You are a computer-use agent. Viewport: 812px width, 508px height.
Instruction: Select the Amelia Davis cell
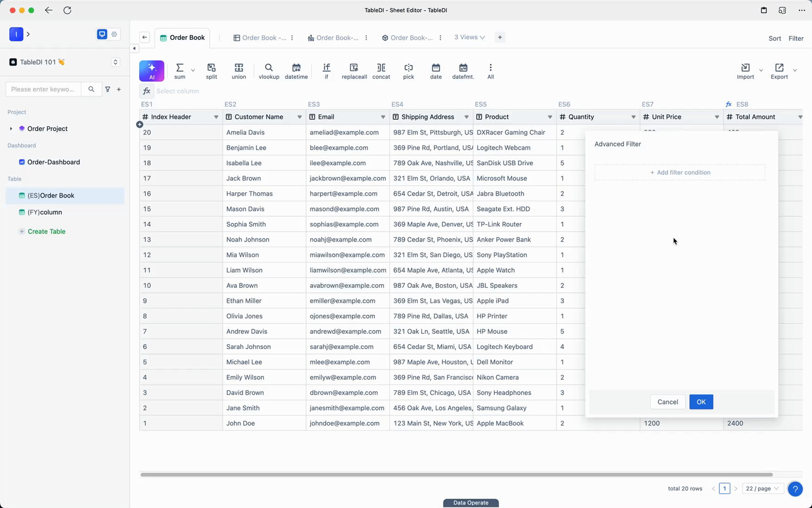point(264,132)
